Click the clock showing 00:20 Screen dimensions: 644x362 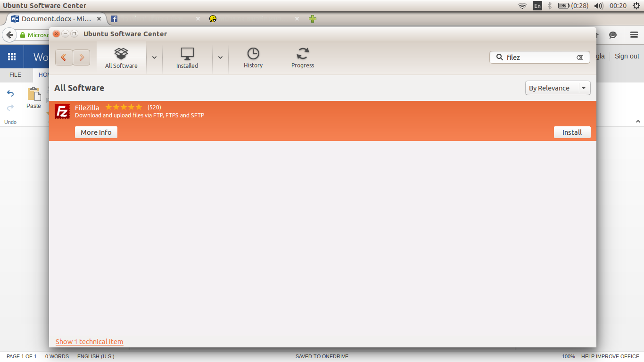pyautogui.click(x=618, y=6)
